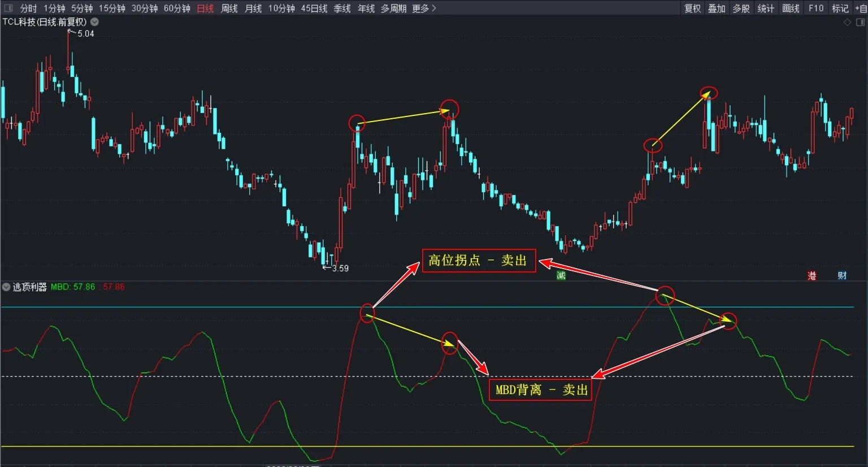Image resolution: width=868 pixels, height=467 pixels.
Task: Switch to 分时 intraday view
Action: point(28,8)
